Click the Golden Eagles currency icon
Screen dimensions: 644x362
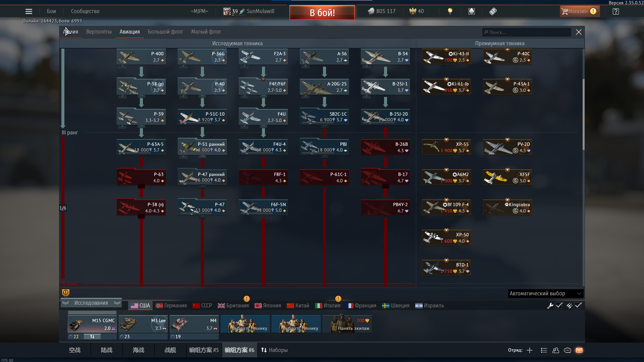[413, 11]
